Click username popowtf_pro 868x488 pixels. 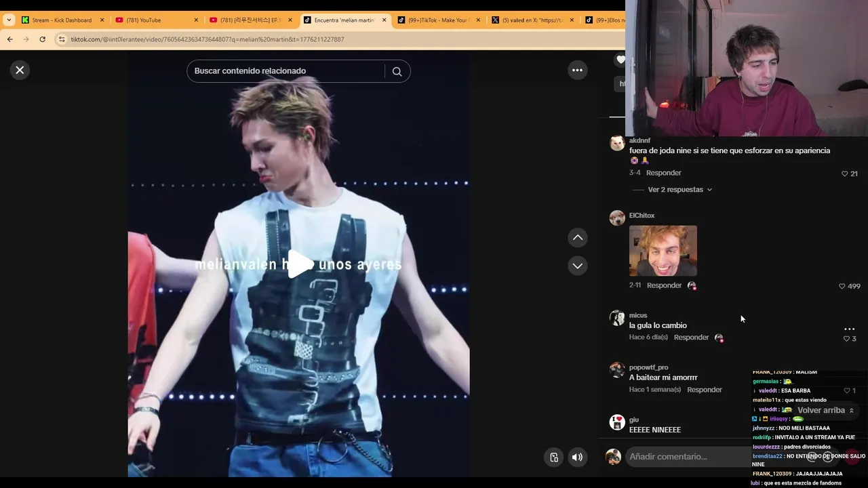click(648, 367)
